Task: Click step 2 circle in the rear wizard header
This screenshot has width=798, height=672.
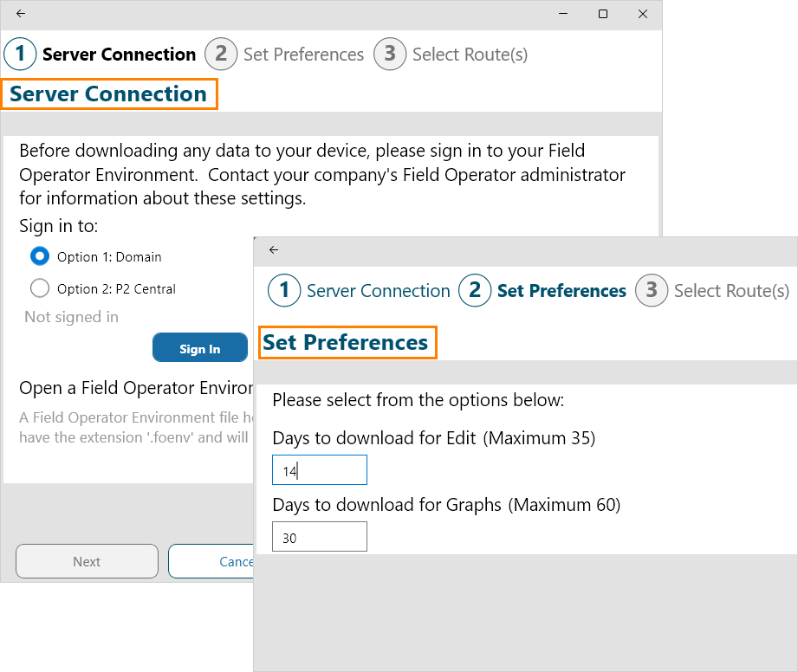Action: tap(221, 54)
